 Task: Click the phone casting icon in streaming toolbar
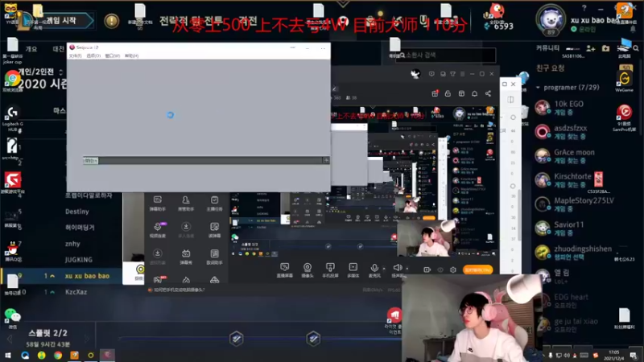click(330, 269)
